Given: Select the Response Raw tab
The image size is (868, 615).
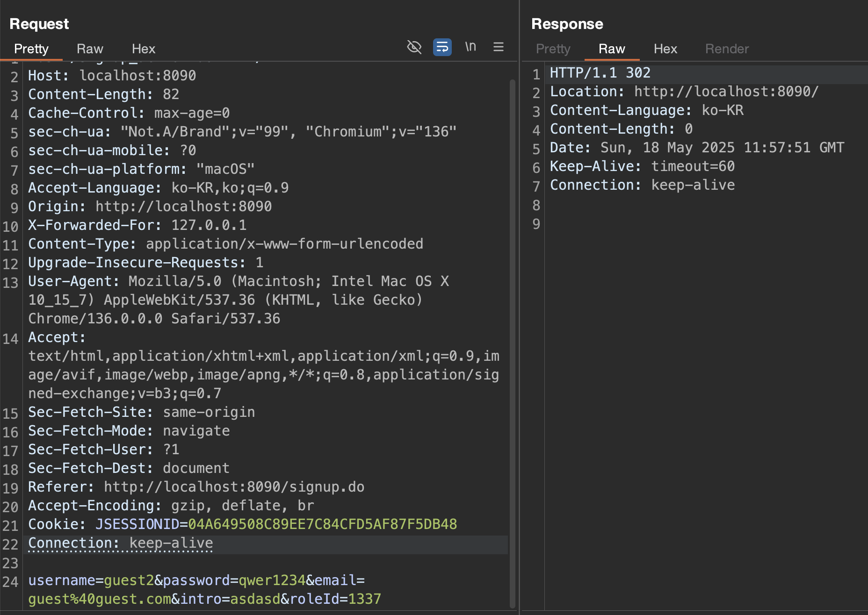Looking at the screenshot, I should 612,49.
